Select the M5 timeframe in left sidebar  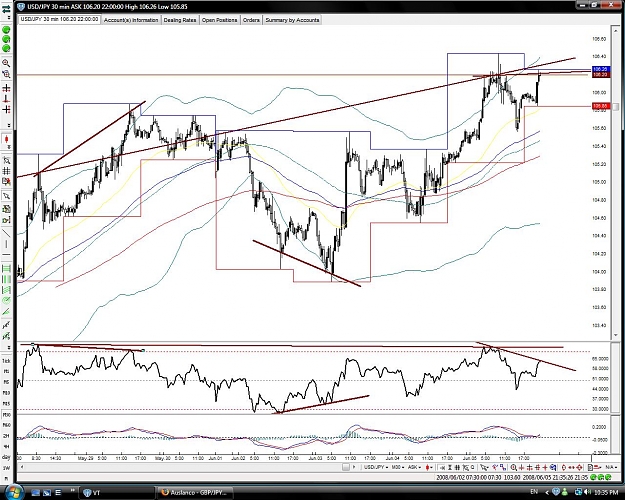tap(6, 382)
